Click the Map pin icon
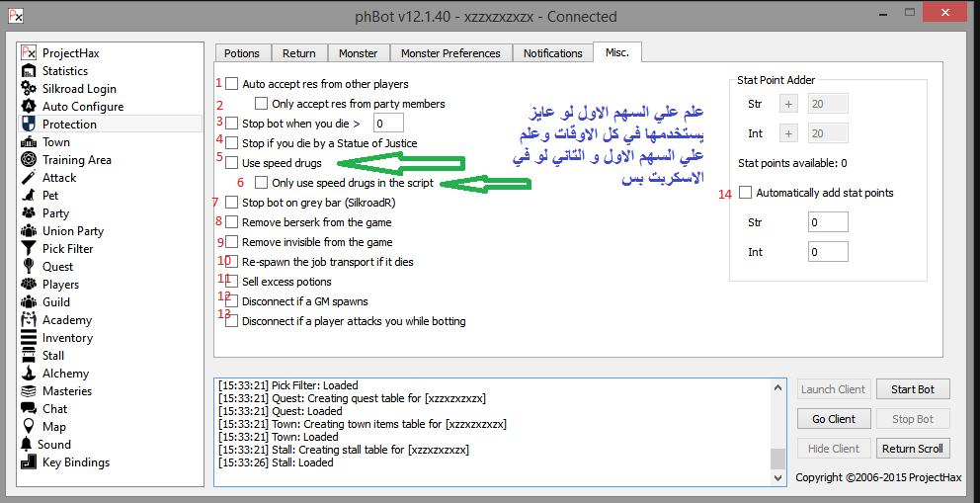 (29, 427)
